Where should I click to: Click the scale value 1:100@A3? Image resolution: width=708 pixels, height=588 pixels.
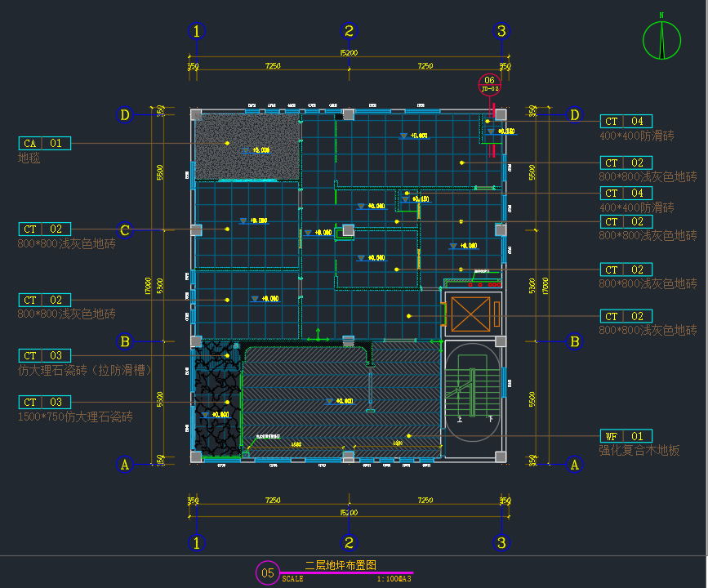(x=394, y=579)
